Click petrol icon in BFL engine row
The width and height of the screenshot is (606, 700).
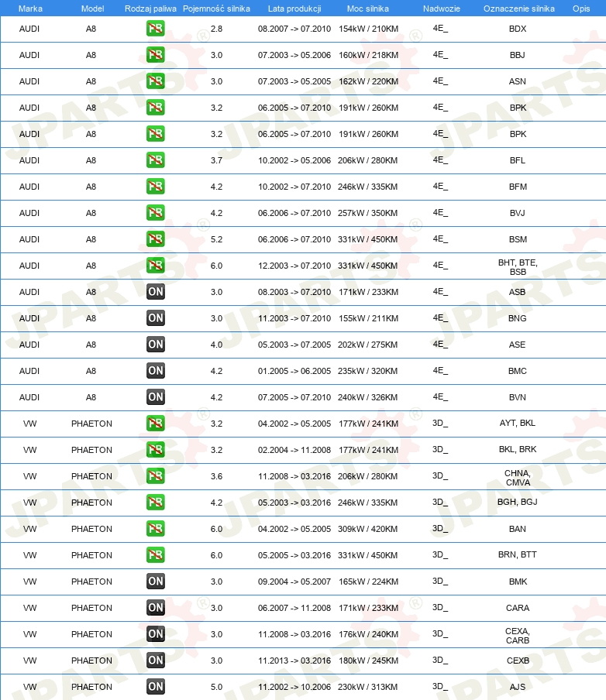pos(156,160)
